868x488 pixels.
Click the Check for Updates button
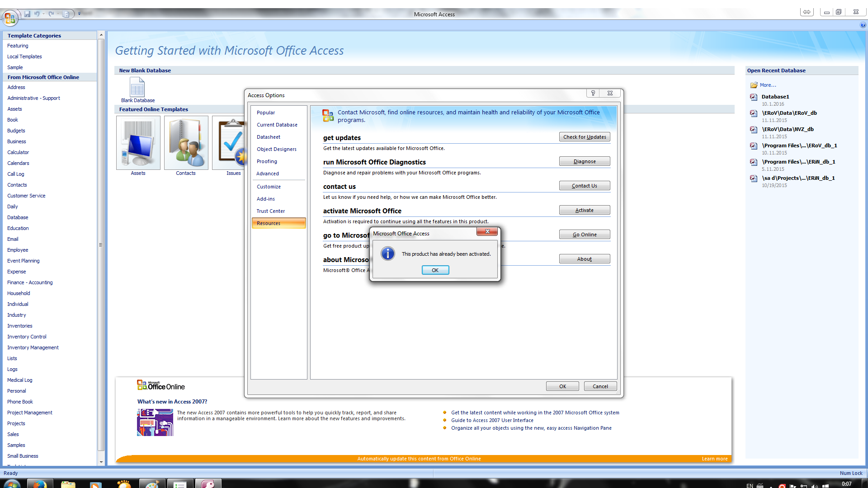585,137
